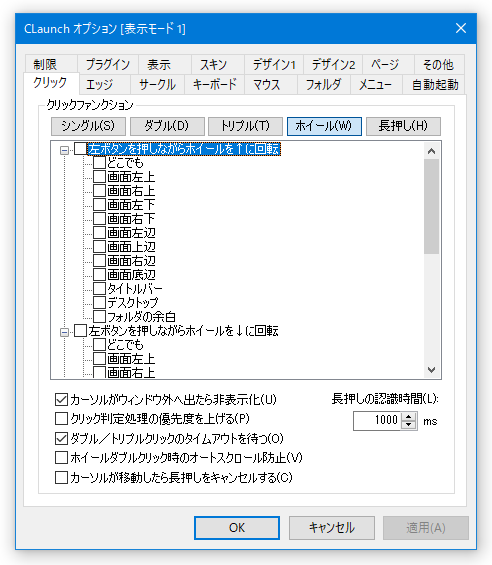Check どこでも under ↓に回転
The image size is (492, 565).
(x=99, y=344)
